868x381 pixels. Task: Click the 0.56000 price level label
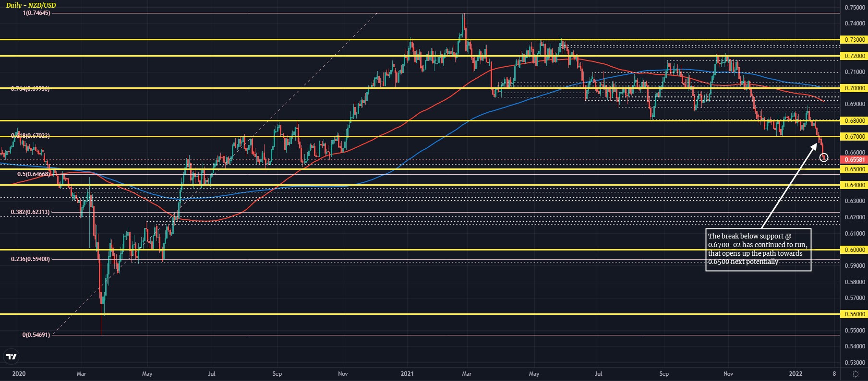[854, 314]
